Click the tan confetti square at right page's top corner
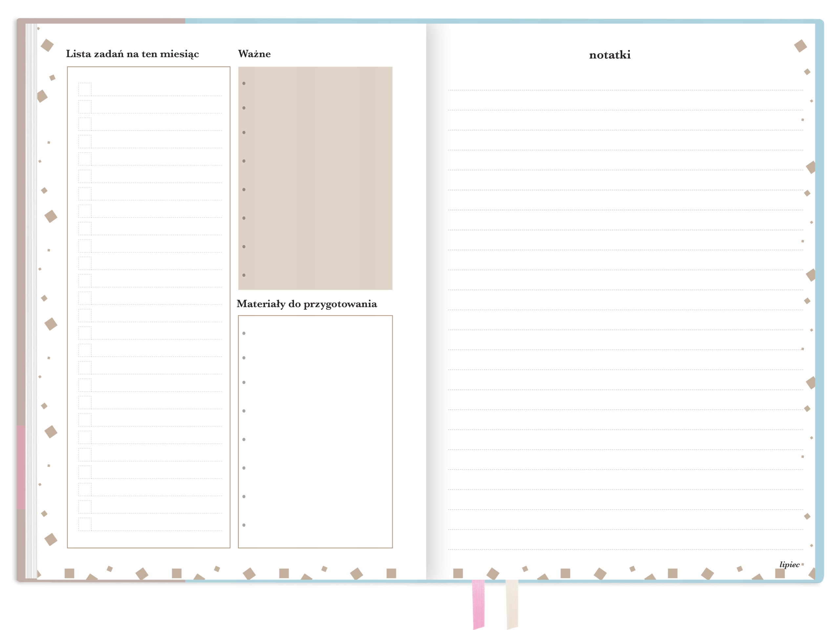The image size is (840, 630). click(800, 46)
